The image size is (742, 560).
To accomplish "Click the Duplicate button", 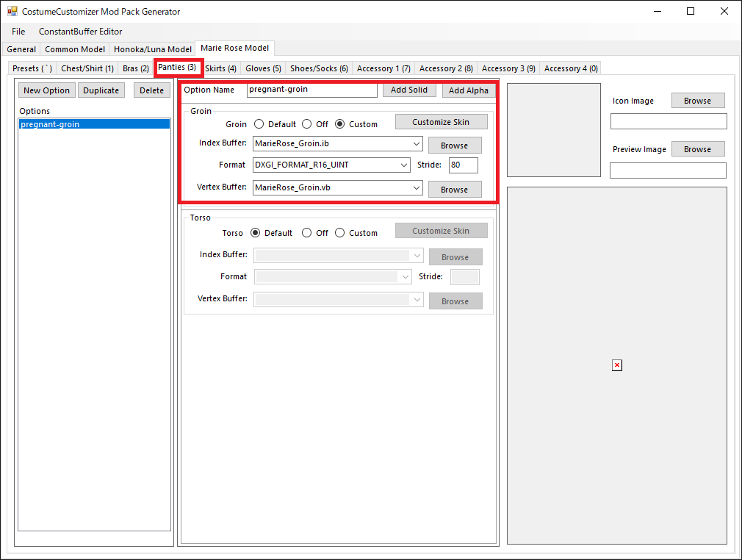I will coord(101,90).
